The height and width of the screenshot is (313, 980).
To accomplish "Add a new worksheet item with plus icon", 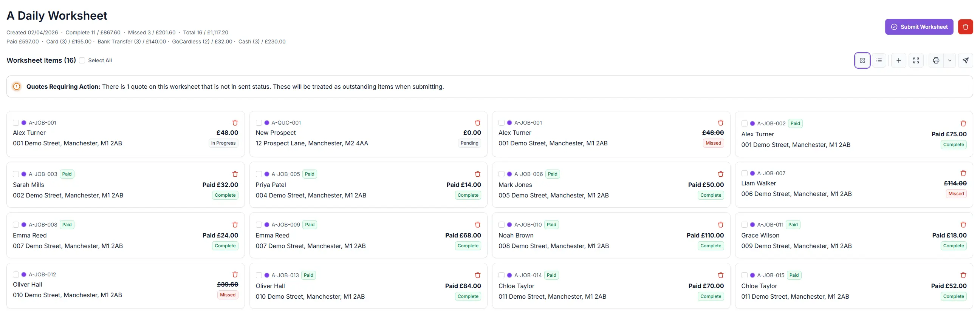I will 899,60.
